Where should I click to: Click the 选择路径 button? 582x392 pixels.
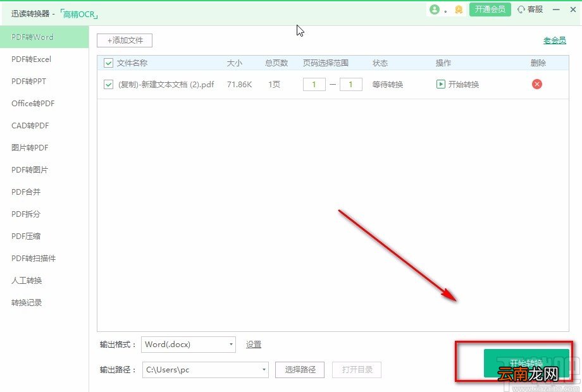[300, 370]
